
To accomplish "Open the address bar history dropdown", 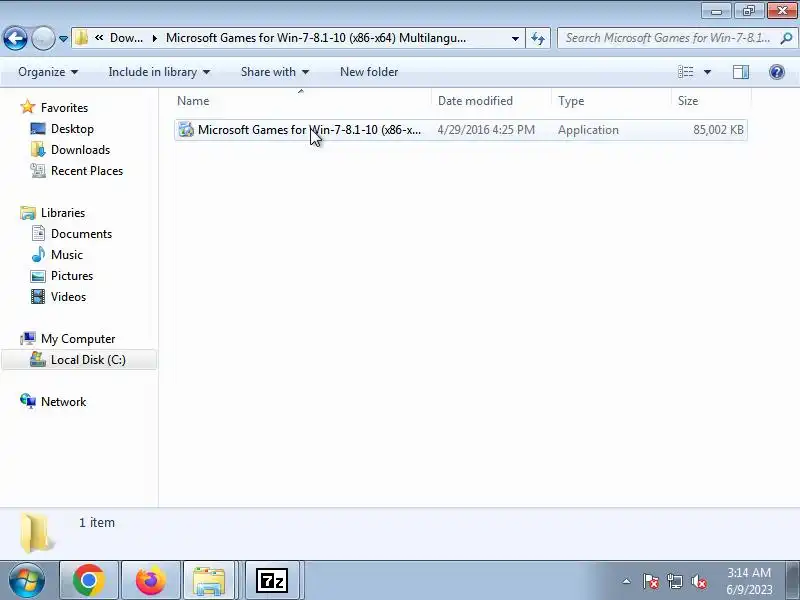I will tap(515, 38).
